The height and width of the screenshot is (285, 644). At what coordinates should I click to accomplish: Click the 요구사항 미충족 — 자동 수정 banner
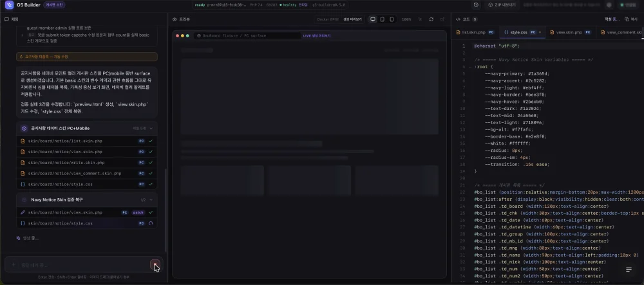click(x=87, y=57)
